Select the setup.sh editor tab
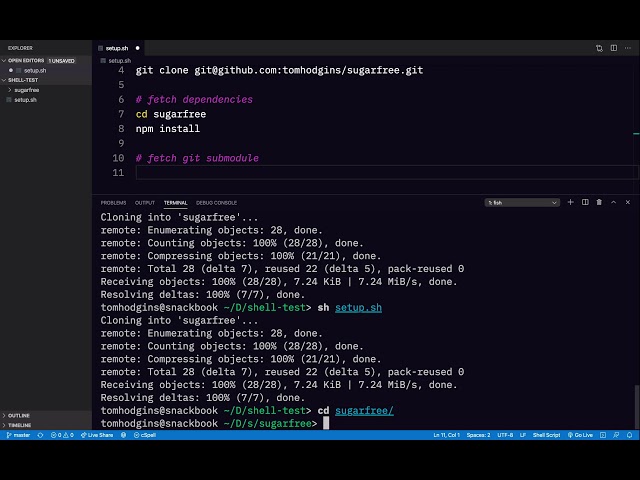Viewport: 640px width, 480px height. pos(118,48)
